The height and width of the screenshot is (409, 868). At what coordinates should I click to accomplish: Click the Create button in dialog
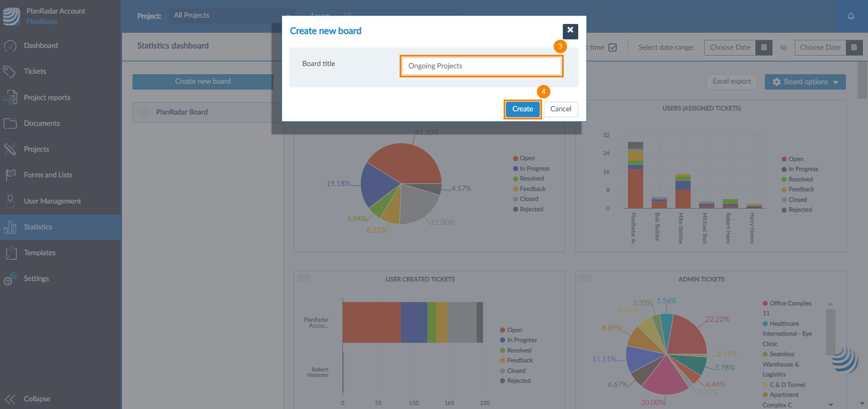click(x=522, y=109)
